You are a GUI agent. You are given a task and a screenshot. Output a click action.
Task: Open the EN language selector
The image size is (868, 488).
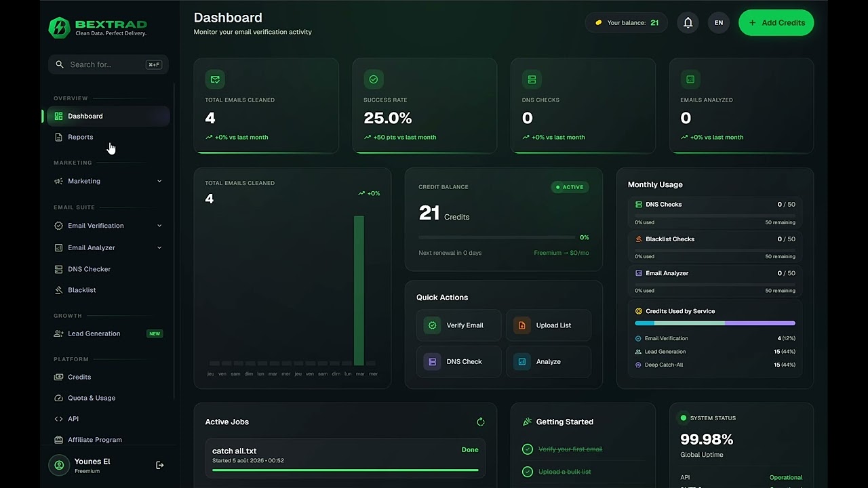pos(719,22)
